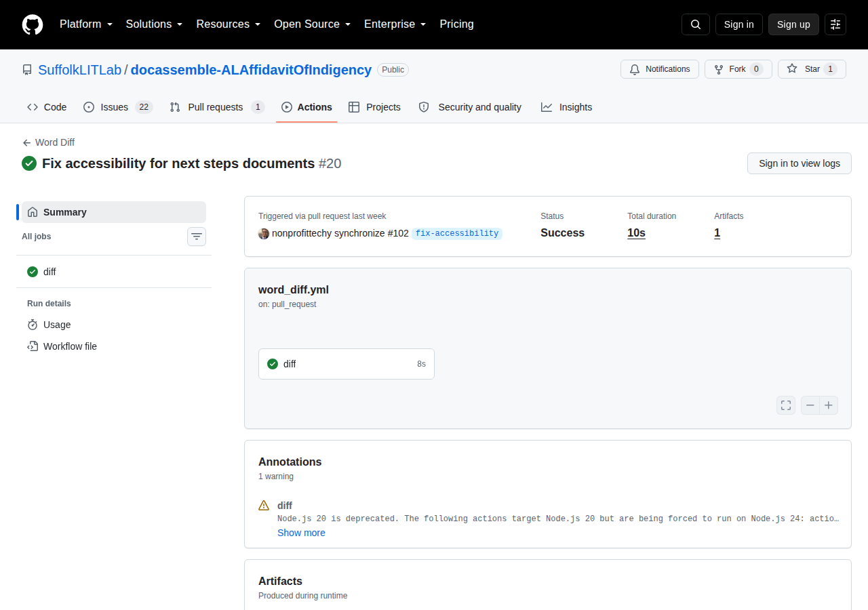Screen dimensions: 868x610
Task: Open pull request #102 link
Action: 398,233
